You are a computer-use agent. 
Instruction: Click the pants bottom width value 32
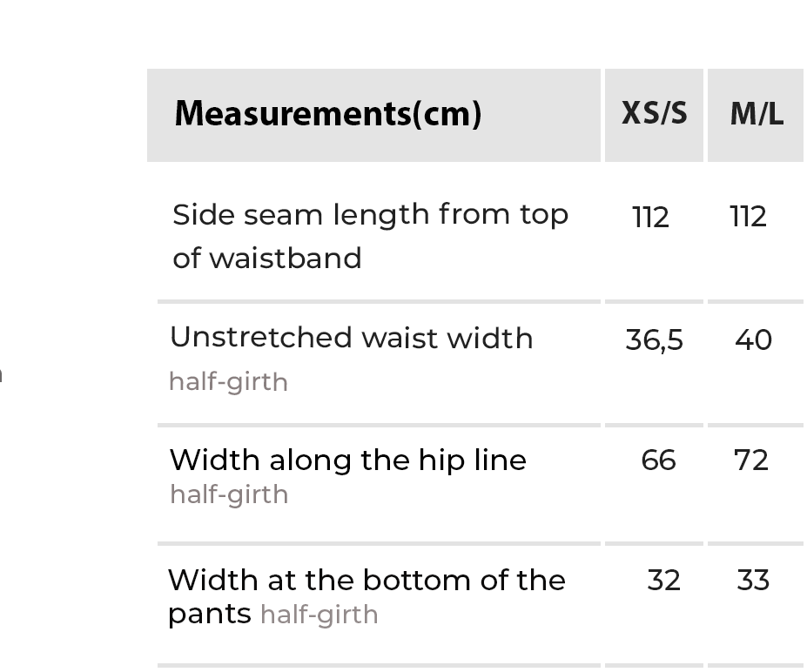(663, 581)
